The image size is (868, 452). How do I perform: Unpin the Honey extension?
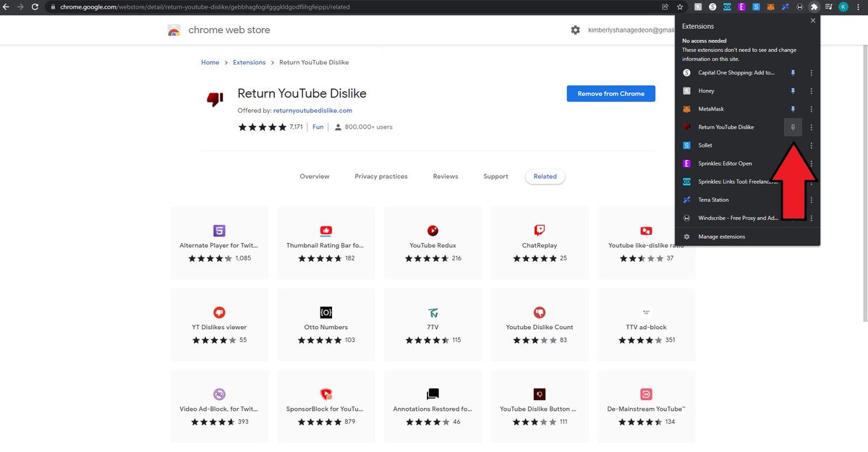click(x=793, y=90)
